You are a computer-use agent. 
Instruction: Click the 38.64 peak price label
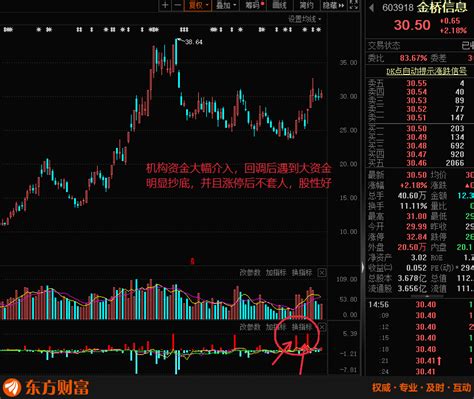[194, 42]
